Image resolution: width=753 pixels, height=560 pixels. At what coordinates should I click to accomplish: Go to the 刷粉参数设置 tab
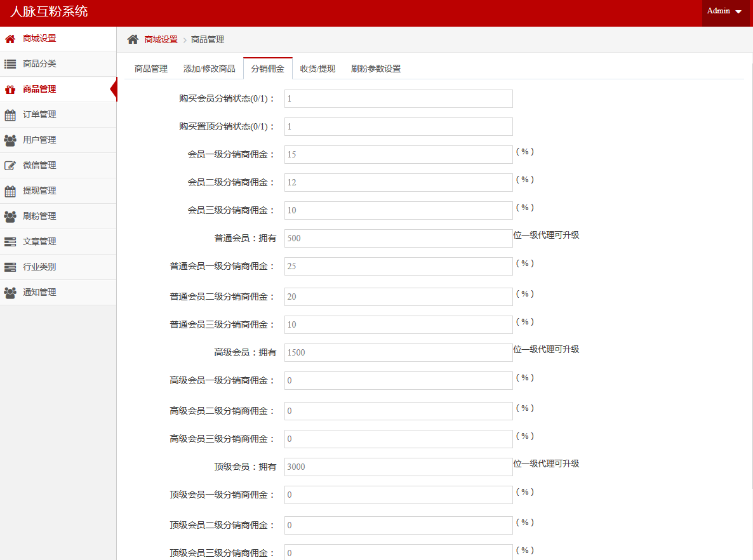pos(376,69)
